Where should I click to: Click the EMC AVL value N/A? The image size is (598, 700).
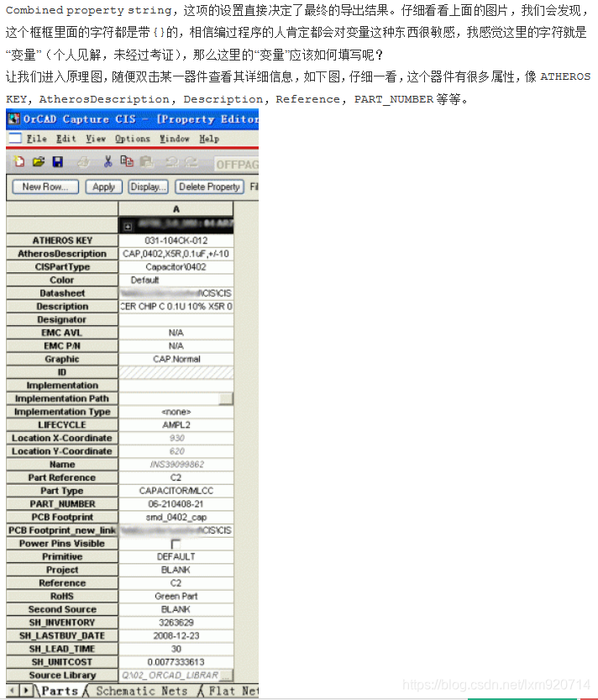point(176,333)
